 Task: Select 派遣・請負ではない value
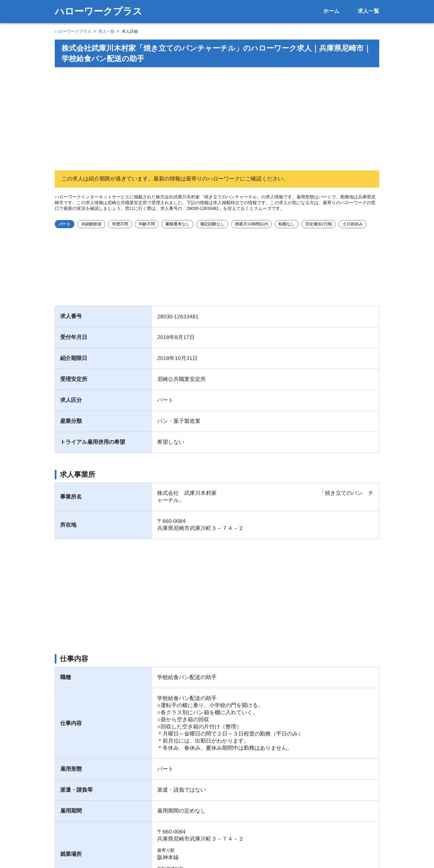(x=182, y=790)
